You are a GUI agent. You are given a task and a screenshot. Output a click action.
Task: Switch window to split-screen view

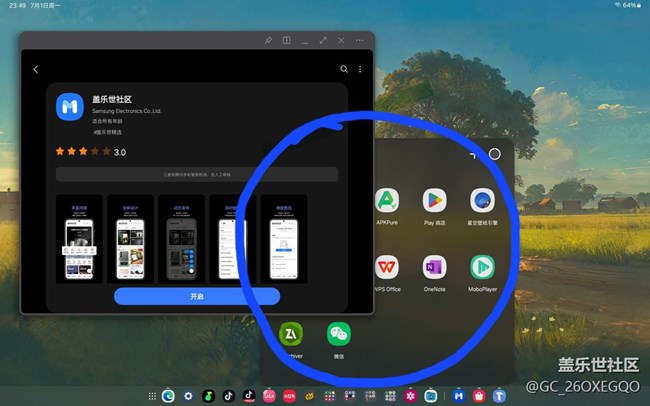tap(286, 41)
